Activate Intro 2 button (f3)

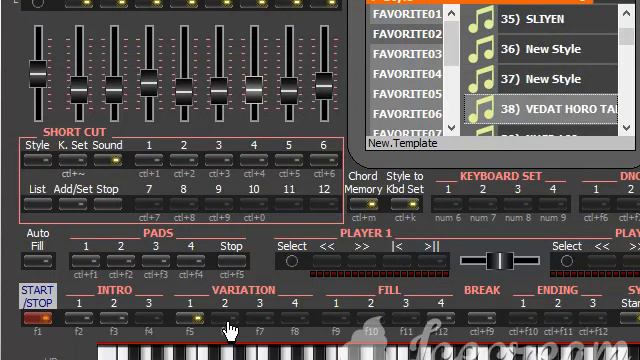click(114, 318)
